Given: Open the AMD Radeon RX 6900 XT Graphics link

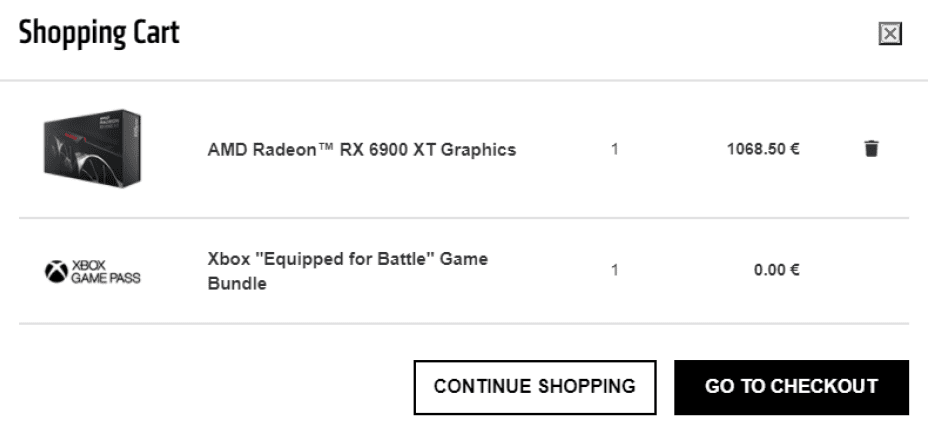Looking at the screenshot, I should 361,150.
